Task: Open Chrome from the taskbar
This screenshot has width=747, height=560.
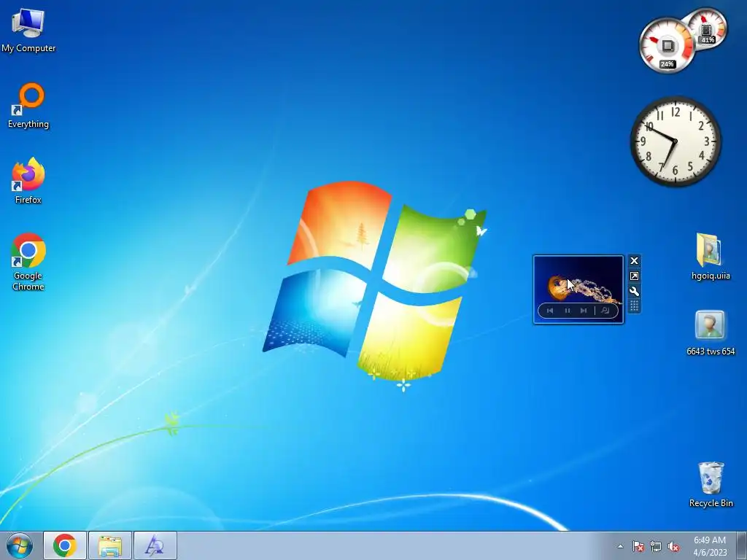Action: click(65, 545)
